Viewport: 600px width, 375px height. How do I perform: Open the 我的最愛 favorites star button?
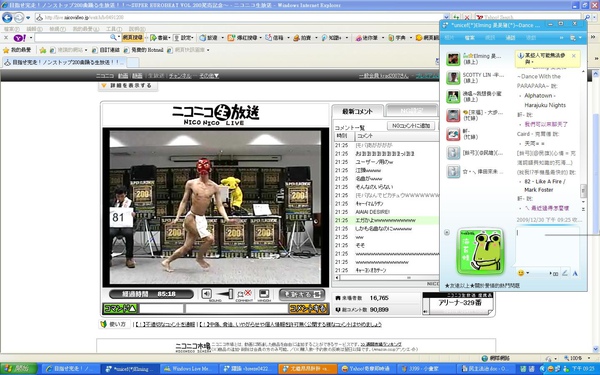coord(17,50)
